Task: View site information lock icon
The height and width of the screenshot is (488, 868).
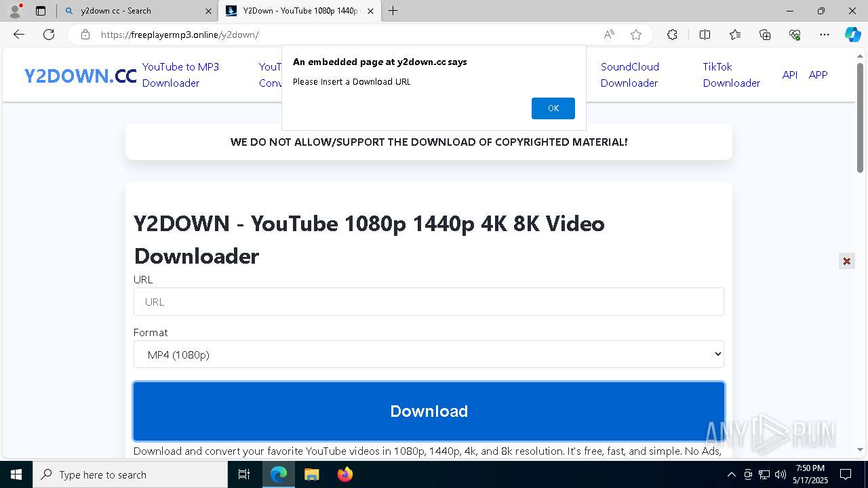Action: tap(85, 35)
